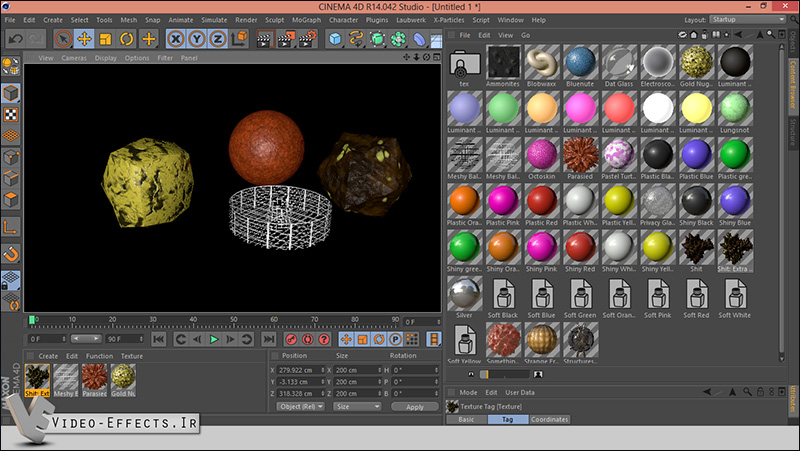Open viewport Cameras menu
Screen dimensions: 800x451
(x=74, y=58)
